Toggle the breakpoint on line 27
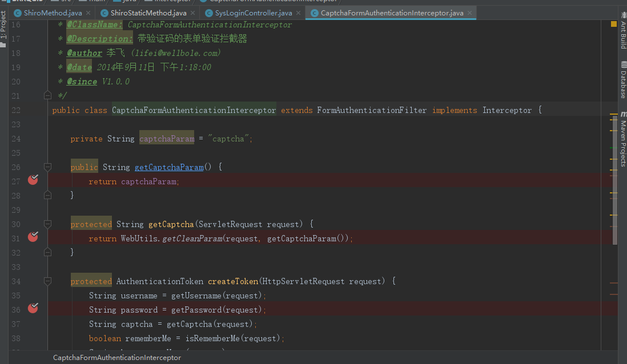The height and width of the screenshot is (364, 627). click(x=33, y=180)
